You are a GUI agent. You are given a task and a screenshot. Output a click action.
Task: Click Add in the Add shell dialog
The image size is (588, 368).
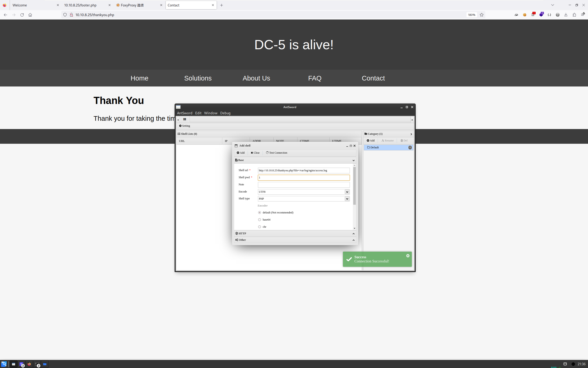coord(241,153)
